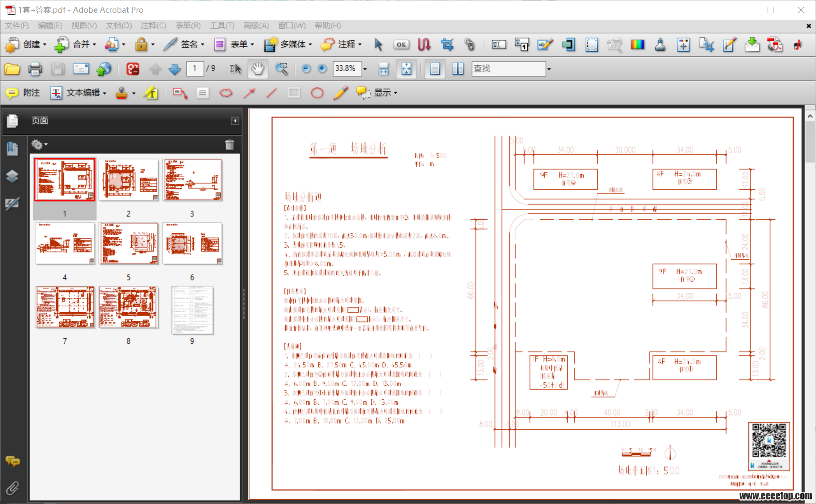
Task: Go to next page arrow
Action: tap(174, 69)
